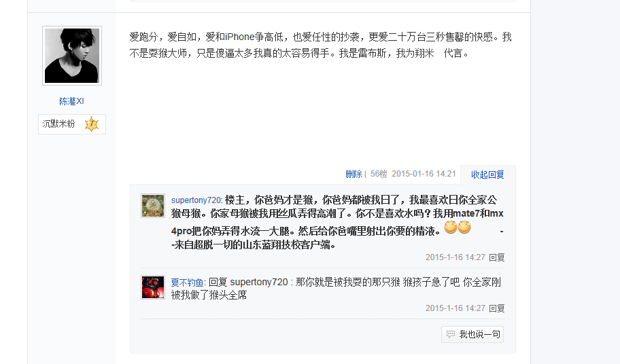
Task: Click the first smiley emoji in the reply
Action: [x=451, y=227]
